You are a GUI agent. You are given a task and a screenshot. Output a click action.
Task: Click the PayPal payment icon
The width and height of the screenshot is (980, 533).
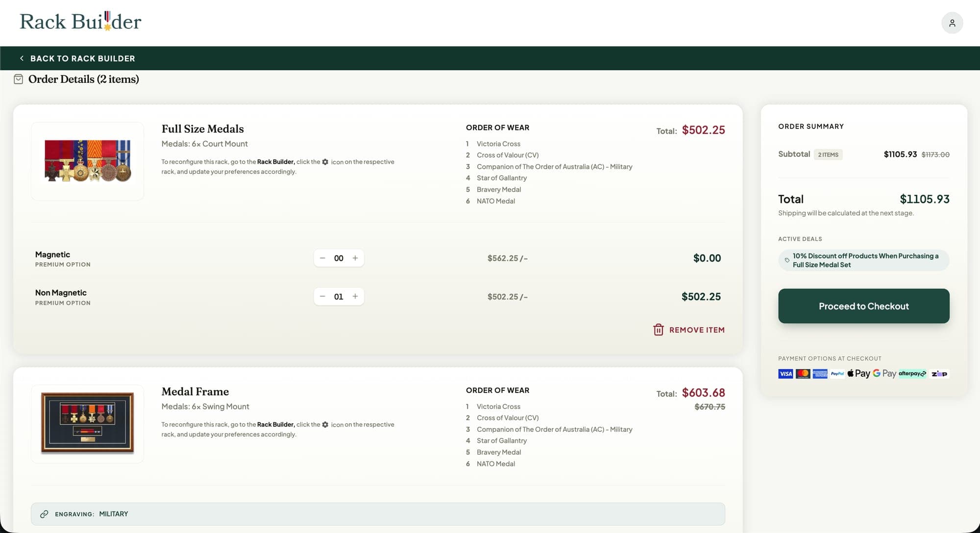coord(837,374)
